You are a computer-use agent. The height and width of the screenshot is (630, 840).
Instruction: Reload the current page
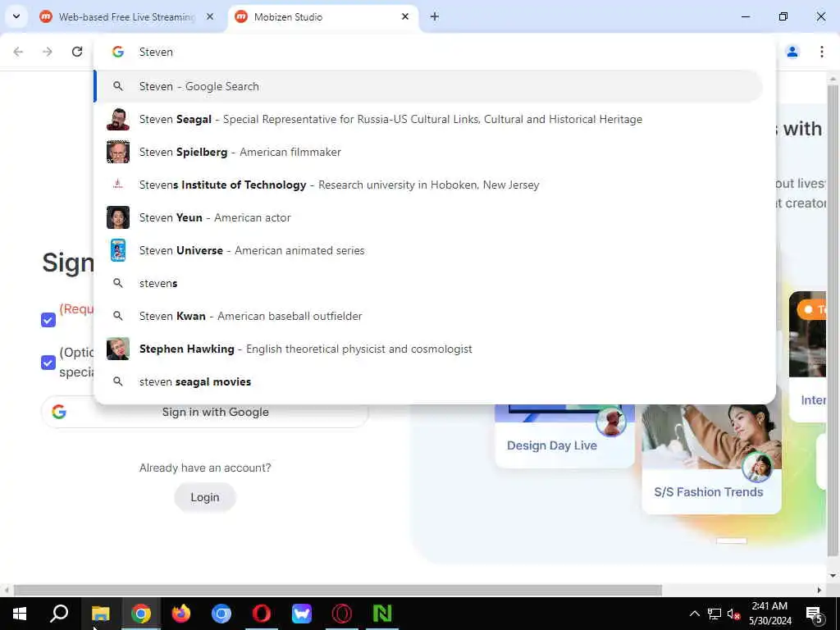77,52
